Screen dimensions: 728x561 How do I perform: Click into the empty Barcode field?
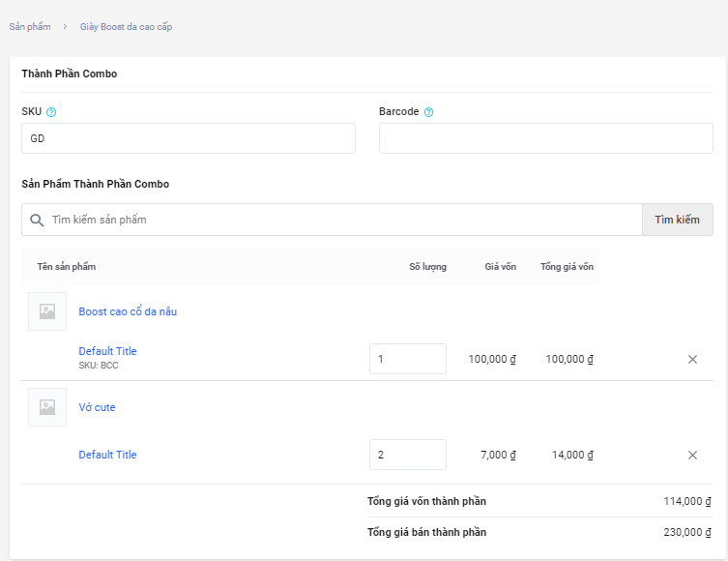(545, 138)
